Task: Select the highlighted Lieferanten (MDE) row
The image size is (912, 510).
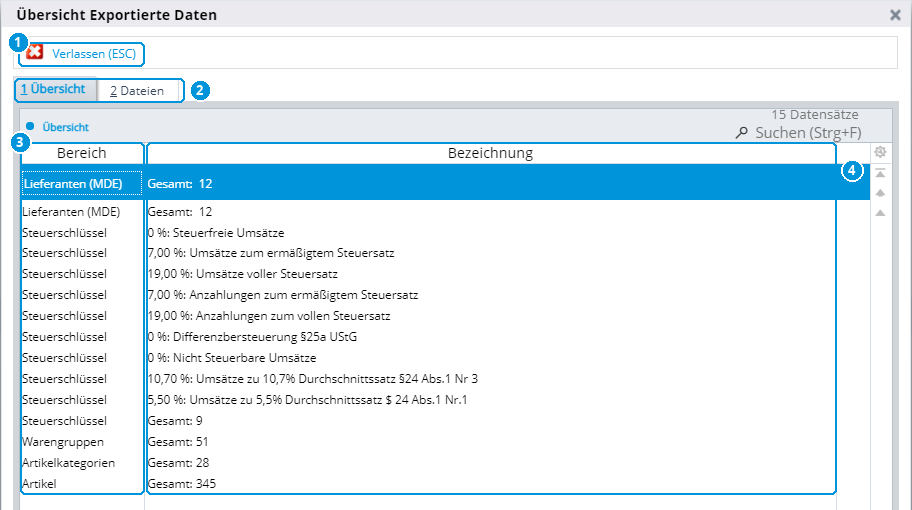Action: point(446,183)
